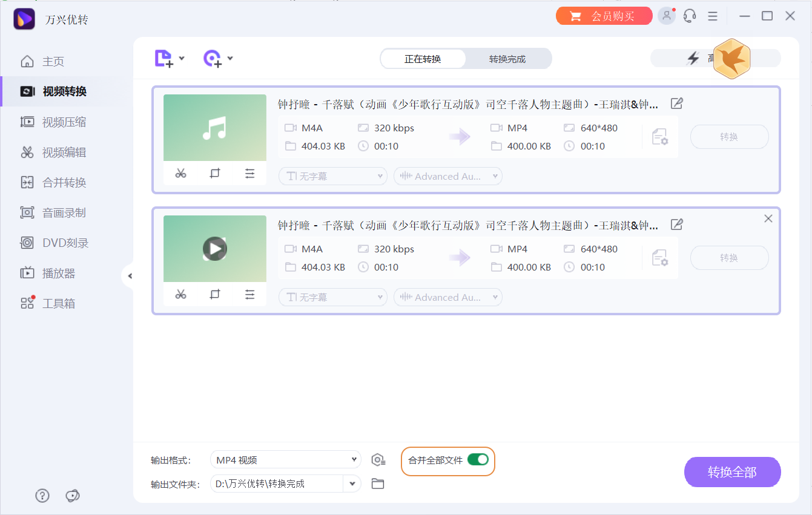This screenshot has height=515, width=812.
Task: Expand the Advanced Audio dropdown
Action: (447, 176)
